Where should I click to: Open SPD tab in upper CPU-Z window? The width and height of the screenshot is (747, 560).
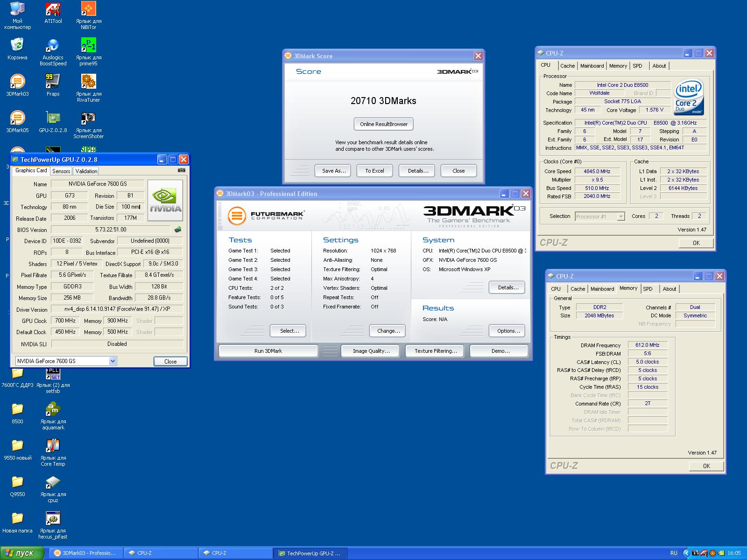(x=637, y=66)
